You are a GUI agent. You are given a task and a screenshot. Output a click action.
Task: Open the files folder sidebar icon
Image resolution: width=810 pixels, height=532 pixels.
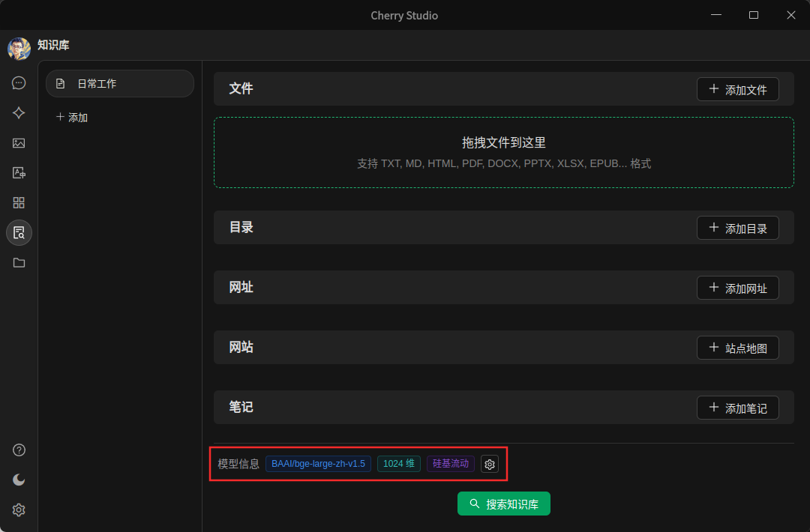coord(19,263)
